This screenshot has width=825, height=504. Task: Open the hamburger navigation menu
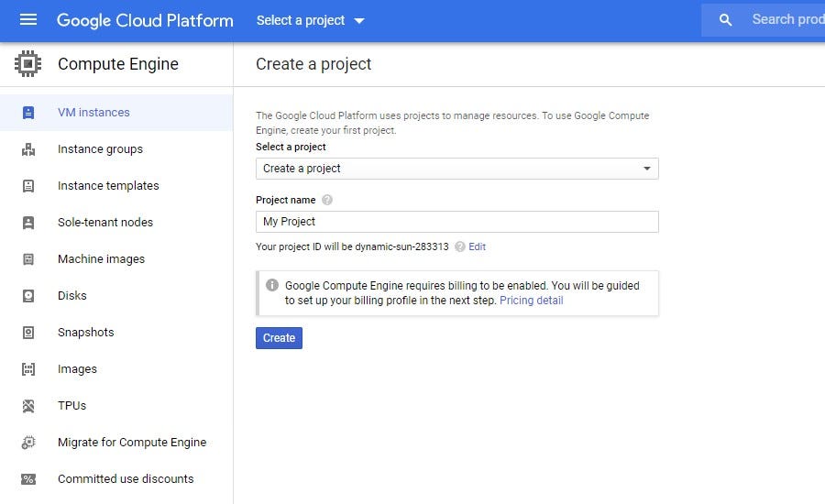tap(28, 20)
